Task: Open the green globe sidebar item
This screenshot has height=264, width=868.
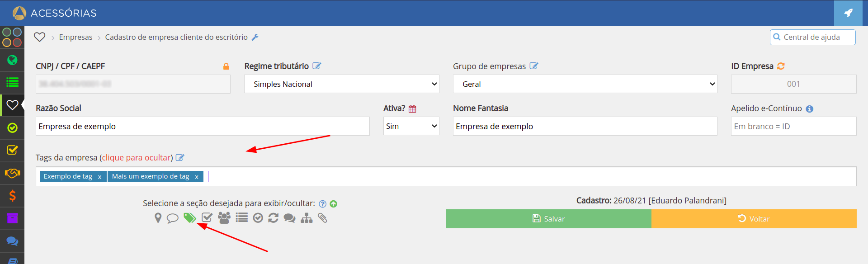Action: (12, 60)
